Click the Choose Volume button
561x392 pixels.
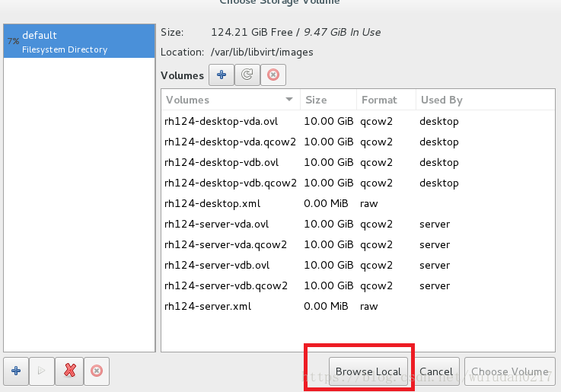[509, 371]
